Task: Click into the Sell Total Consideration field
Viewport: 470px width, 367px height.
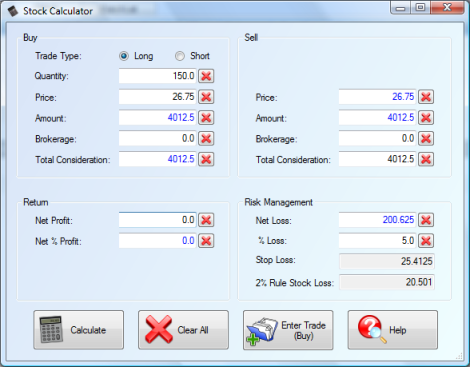Action: coord(378,159)
